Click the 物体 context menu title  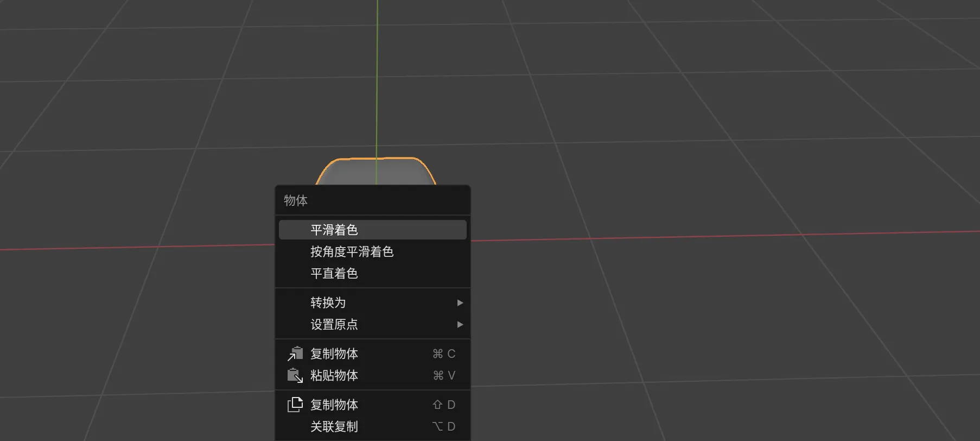click(x=296, y=200)
